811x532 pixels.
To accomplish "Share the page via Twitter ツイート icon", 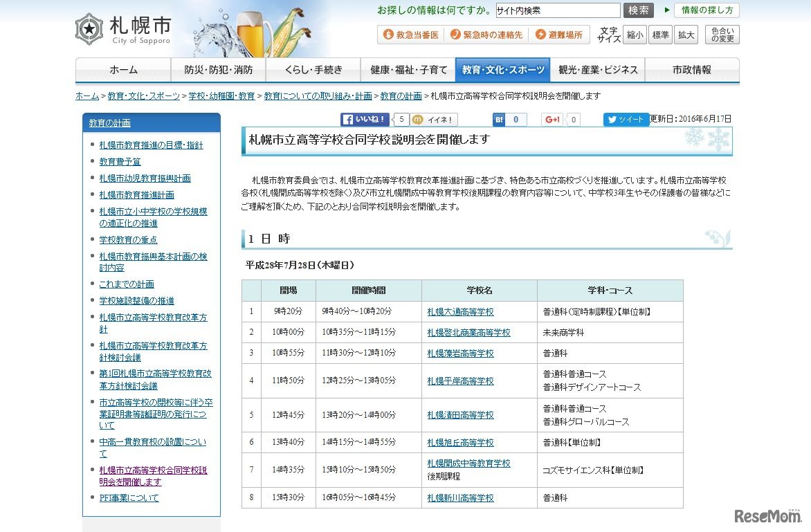I will [625, 120].
